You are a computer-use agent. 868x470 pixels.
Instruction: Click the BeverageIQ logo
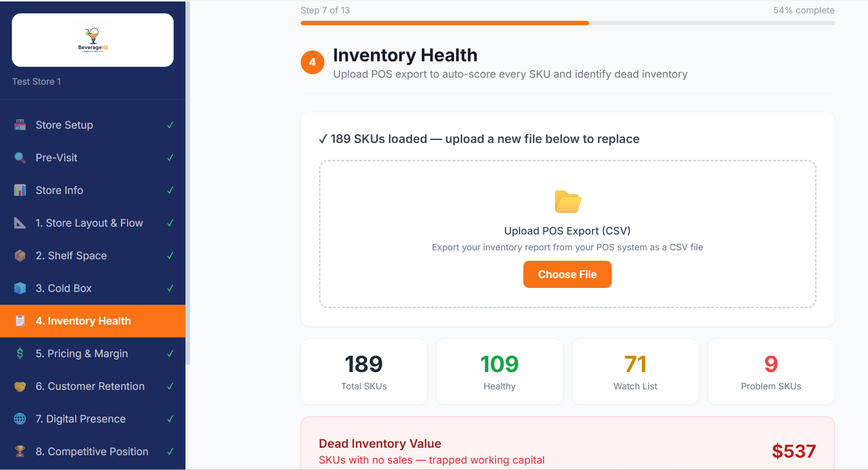pyautogui.click(x=92, y=40)
